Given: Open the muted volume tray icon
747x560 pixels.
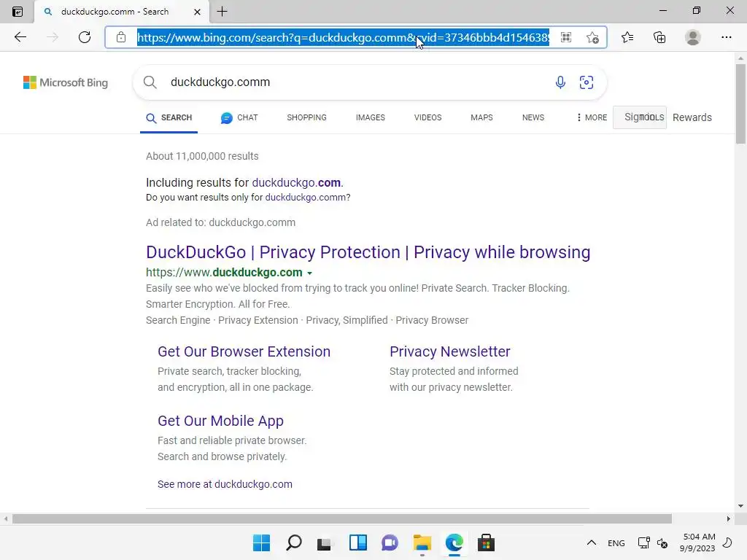Looking at the screenshot, I should point(662,542).
